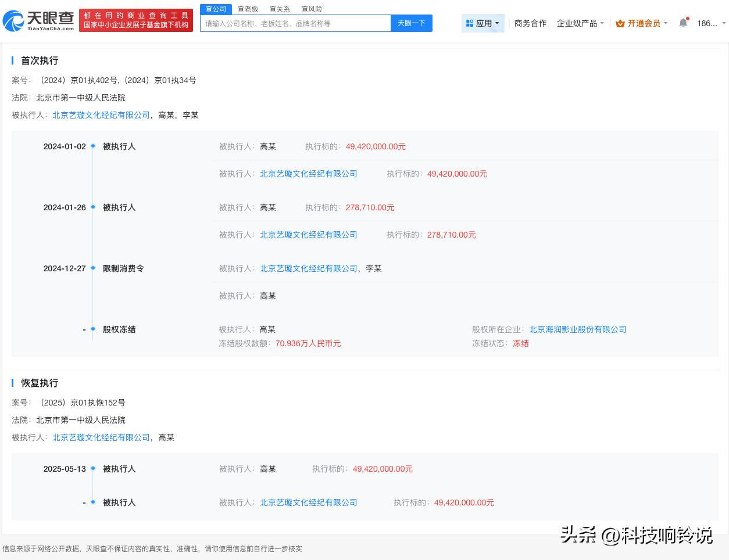Open the 开通会员 dropdown
Image resolution: width=729 pixels, height=560 pixels.
coord(642,23)
